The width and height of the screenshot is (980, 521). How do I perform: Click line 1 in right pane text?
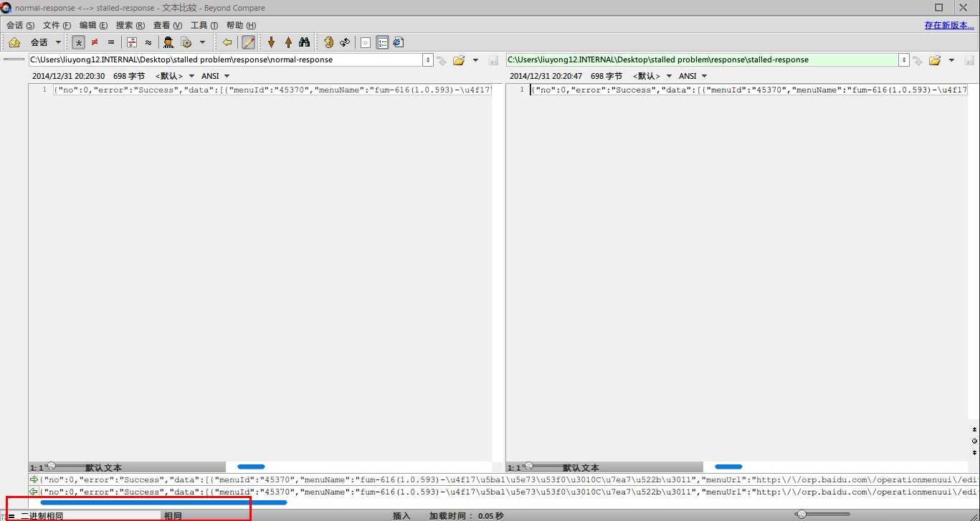(748, 90)
